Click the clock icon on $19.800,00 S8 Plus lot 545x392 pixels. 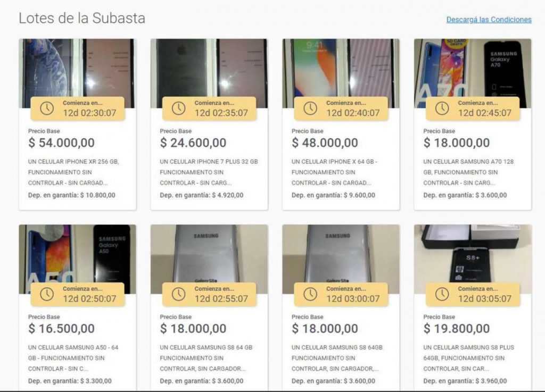(x=442, y=294)
